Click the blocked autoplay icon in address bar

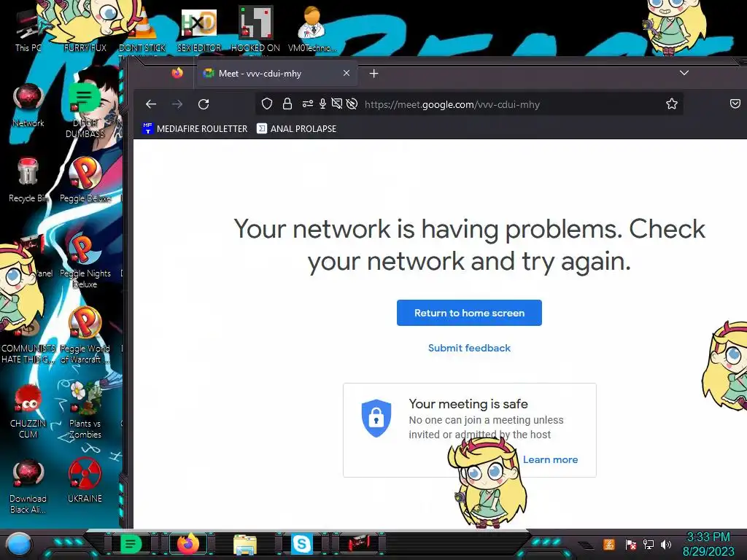pos(352,104)
